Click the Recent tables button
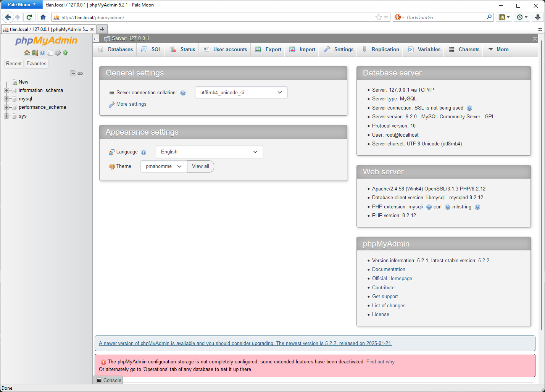 pyautogui.click(x=14, y=64)
